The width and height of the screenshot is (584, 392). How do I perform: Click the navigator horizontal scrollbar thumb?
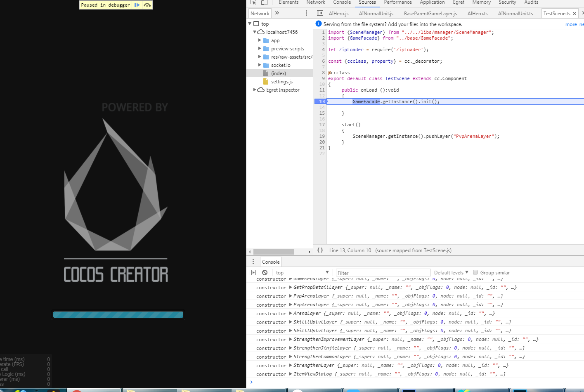click(x=274, y=252)
